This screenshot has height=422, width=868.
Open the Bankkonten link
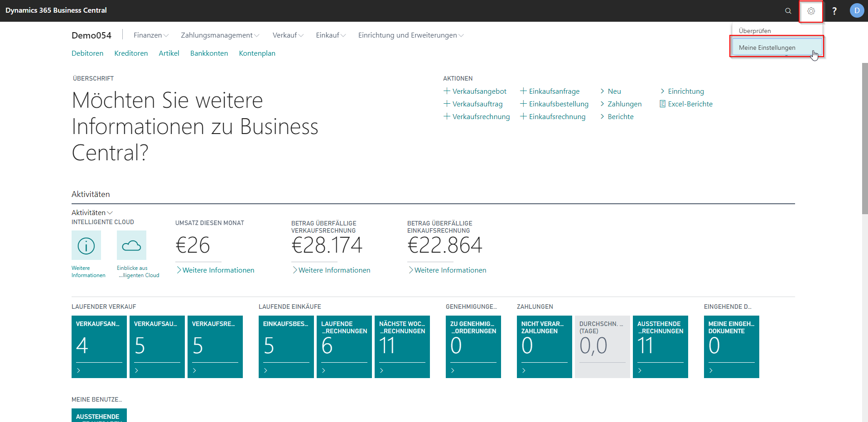pyautogui.click(x=209, y=53)
